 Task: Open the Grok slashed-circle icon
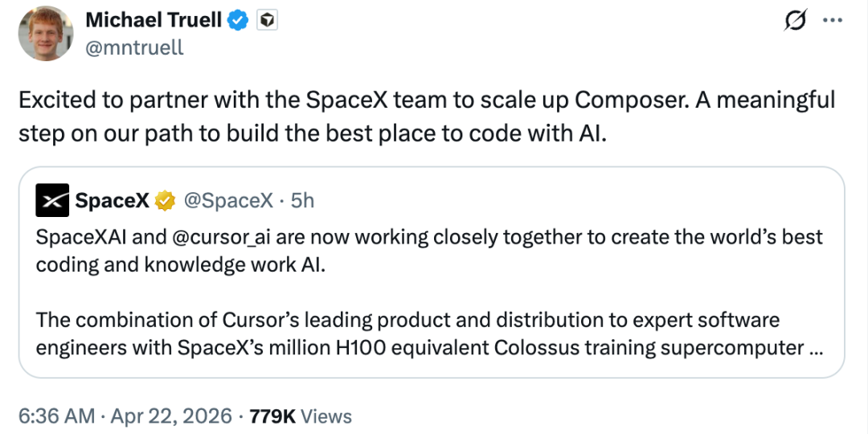tap(796, 22)
